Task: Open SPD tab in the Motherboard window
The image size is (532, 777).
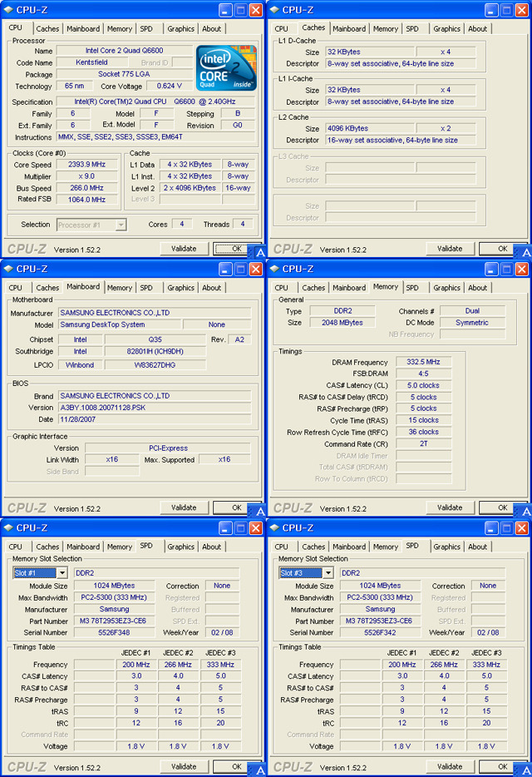Action: [146, 287]
